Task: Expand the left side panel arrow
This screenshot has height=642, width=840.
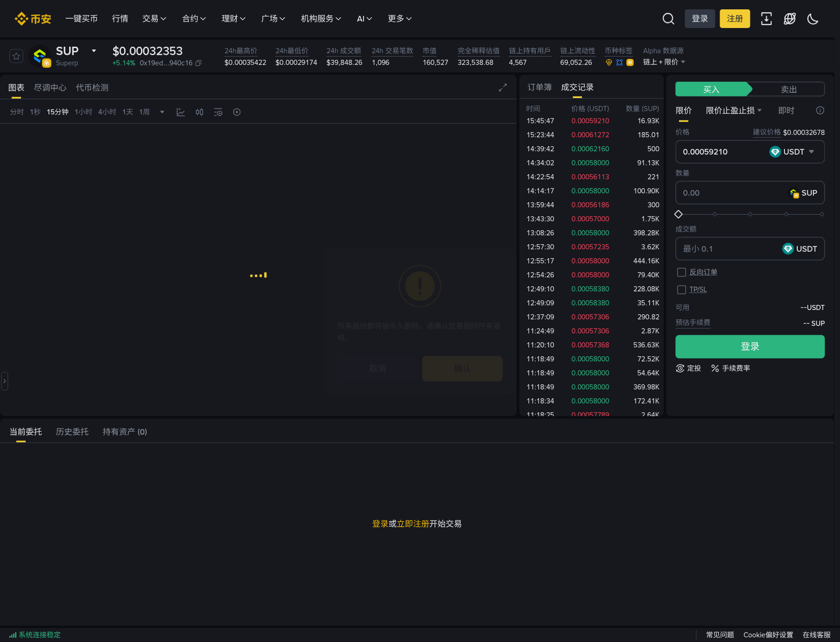Action: tap(5, 381)
